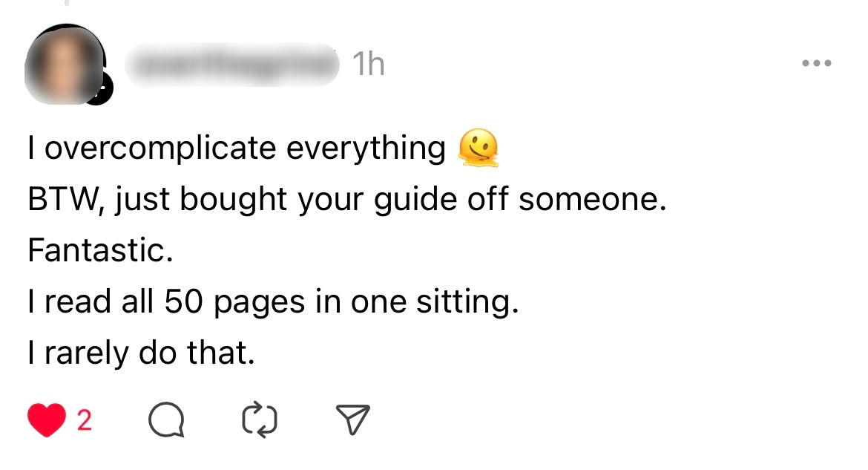Screen dimensions: 868x470
Task: Click the word "someone" in the post
Action: click(x=588, y=200)
